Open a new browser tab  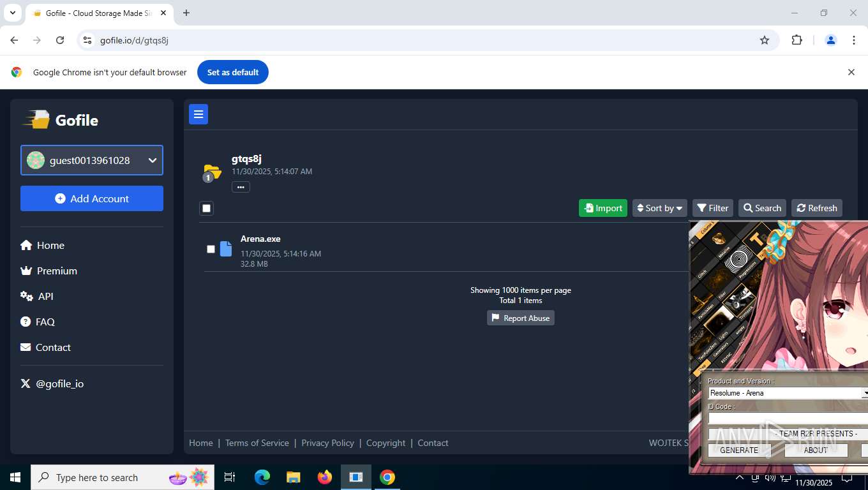click(x=186, y=13)
